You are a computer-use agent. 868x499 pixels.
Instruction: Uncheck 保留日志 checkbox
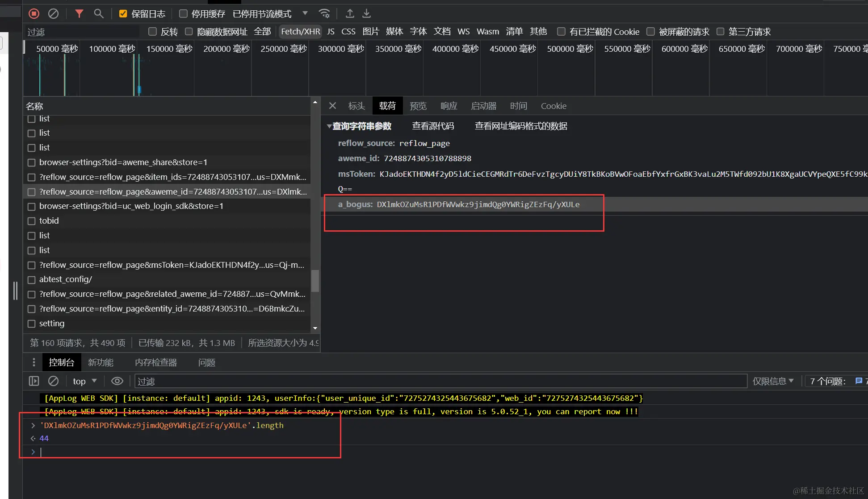123,14
